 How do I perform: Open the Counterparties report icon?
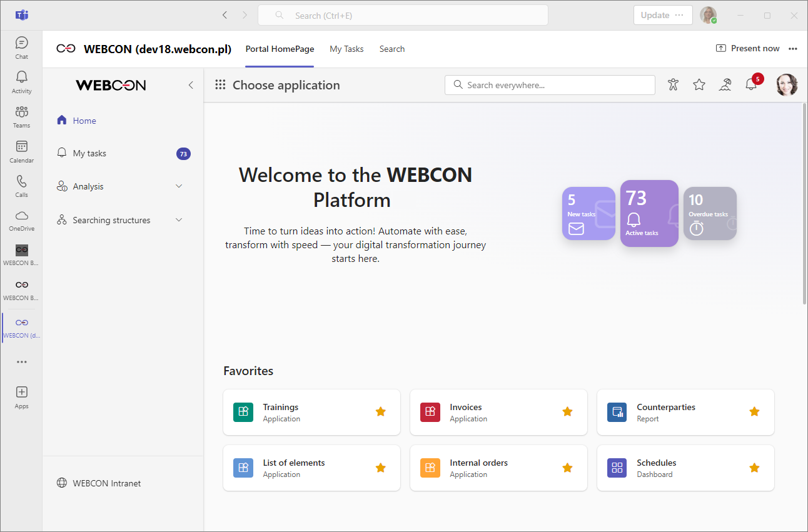pos(617,412)
